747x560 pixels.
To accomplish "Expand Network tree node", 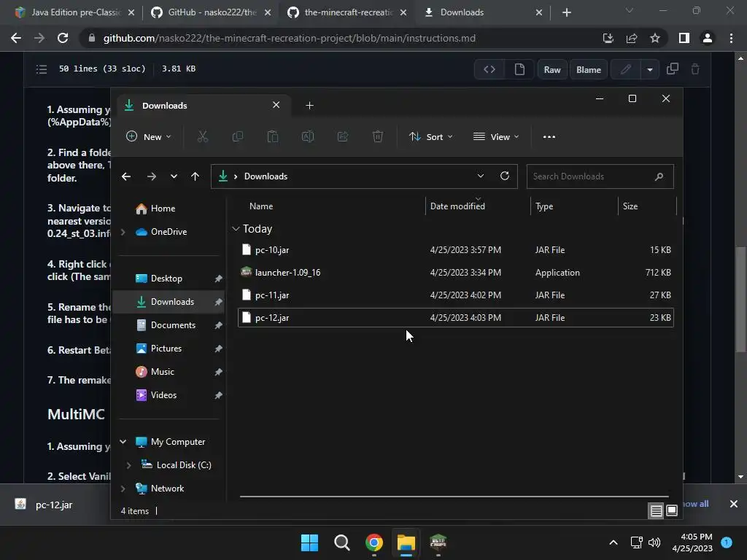I will [x=123, y=489].
